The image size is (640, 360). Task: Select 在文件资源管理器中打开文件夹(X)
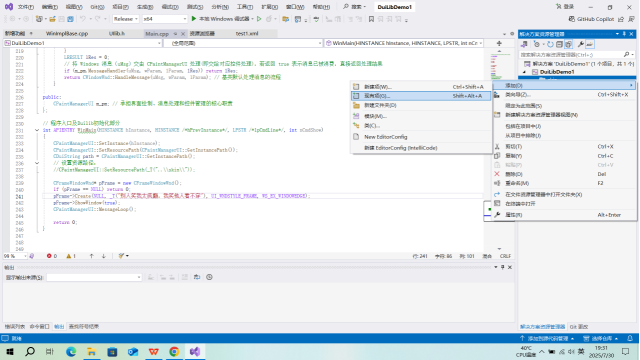pyautogui.click(x=564, y=195)
